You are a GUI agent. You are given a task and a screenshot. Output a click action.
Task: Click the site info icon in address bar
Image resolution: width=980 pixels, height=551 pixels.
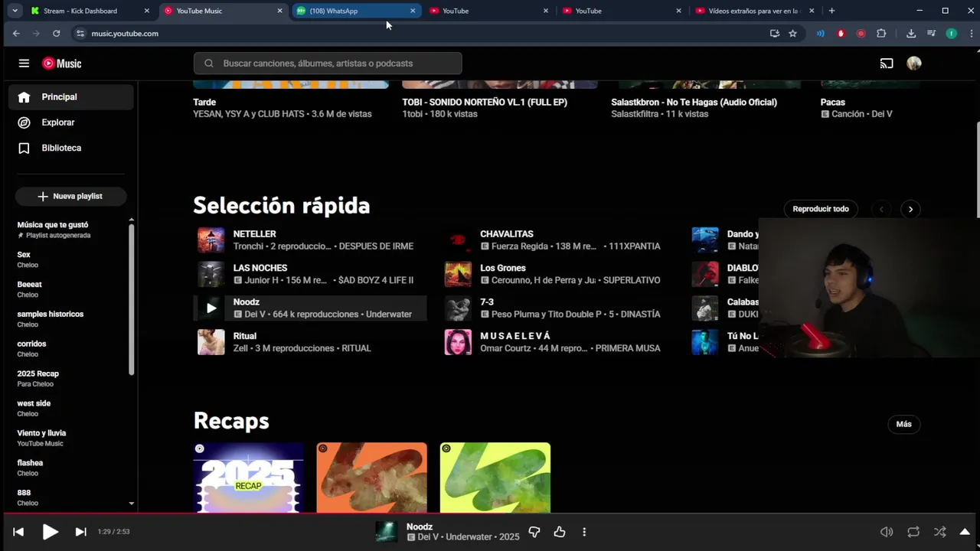pos(80,34)
